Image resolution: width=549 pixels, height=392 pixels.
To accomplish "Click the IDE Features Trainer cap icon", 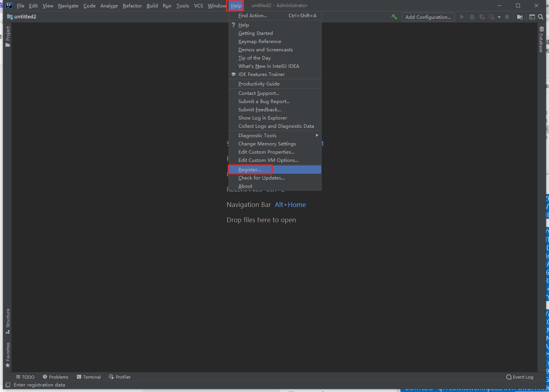I will pyautogui.click(x=233, y=74).
